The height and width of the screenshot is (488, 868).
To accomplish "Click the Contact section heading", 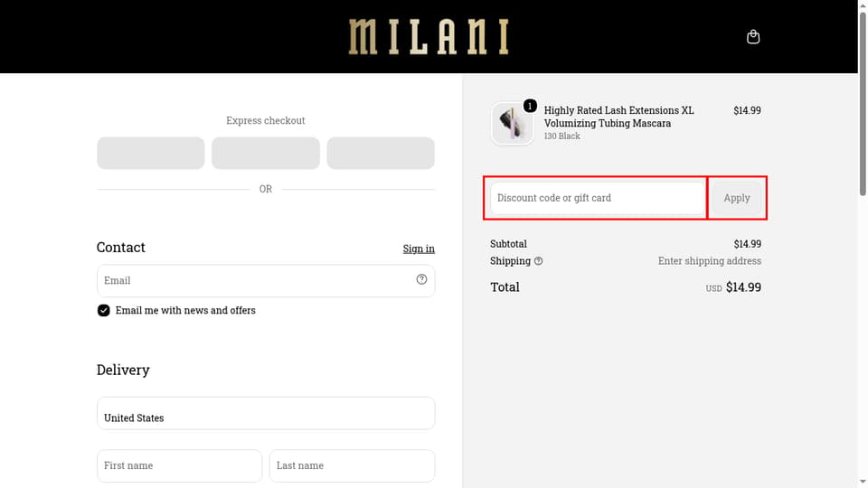I will pyautogui.click(x=120, y=248).
